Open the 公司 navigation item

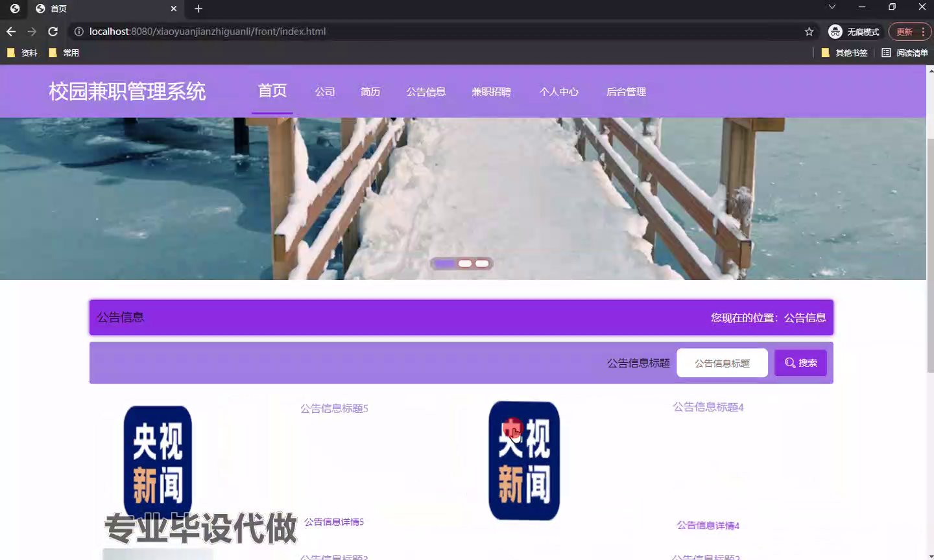(x=325, y=91)
